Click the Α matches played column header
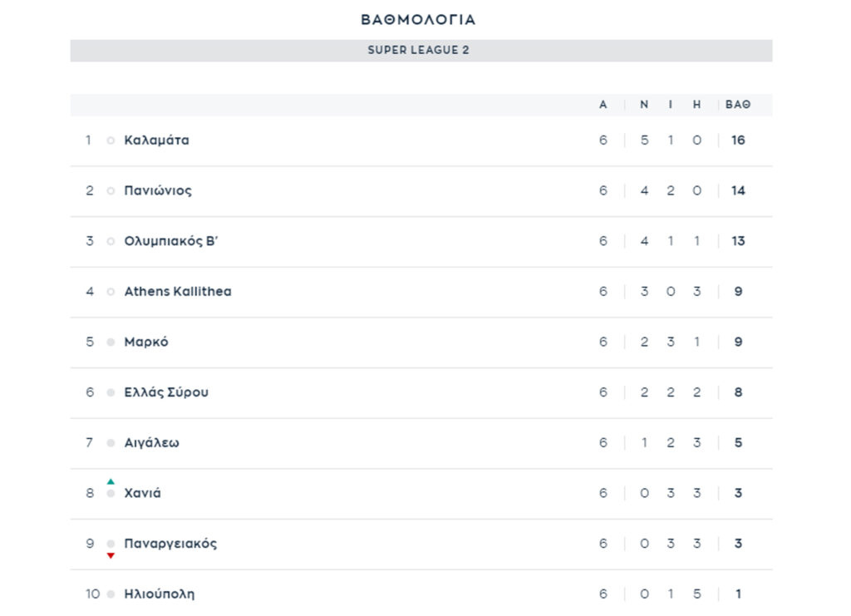The width and height of the screenshot is (851, 616). coord(603,105)
